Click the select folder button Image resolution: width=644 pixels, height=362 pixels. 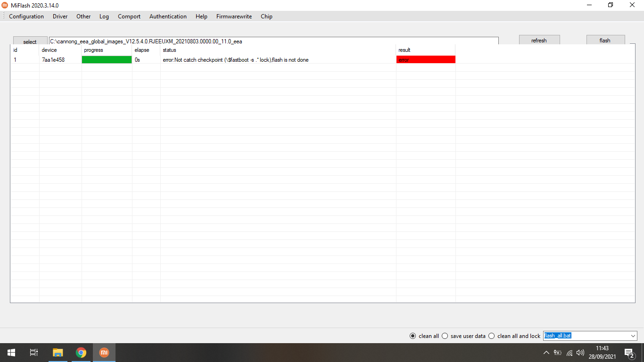tap(30, 41)
